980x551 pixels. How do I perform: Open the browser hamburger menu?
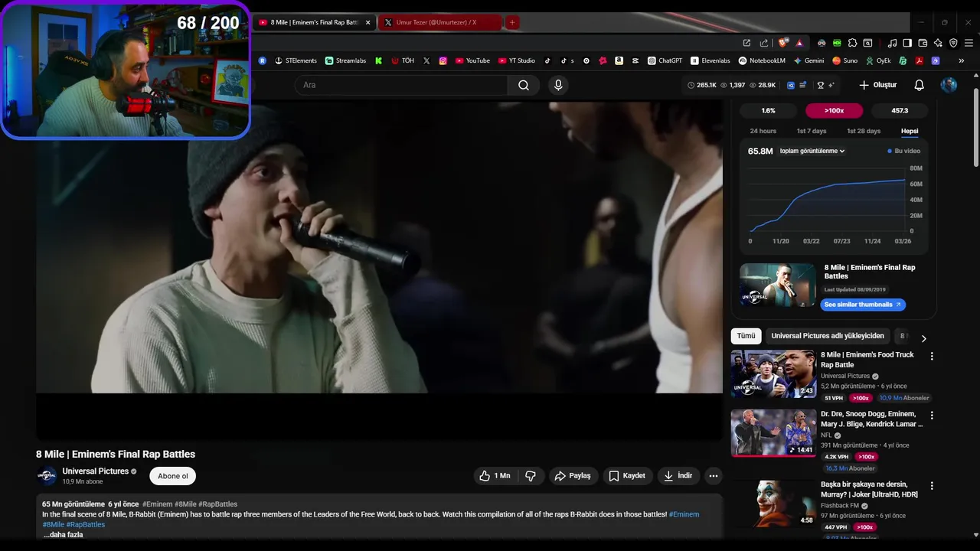tap(969, 43)
